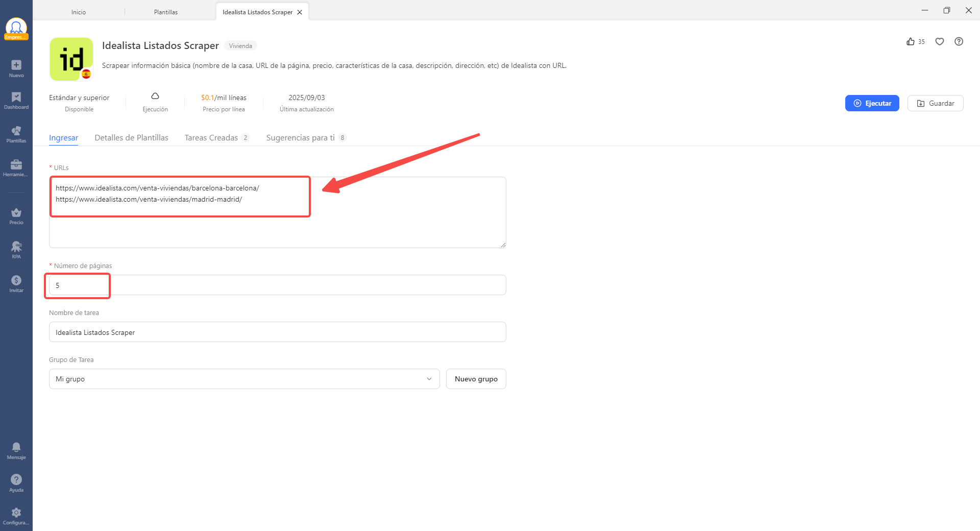Image resolution: width=980 pixels, height=531 pixels.
Task: Click the Nuevo icon in sidebar
Action: point(16,65)
